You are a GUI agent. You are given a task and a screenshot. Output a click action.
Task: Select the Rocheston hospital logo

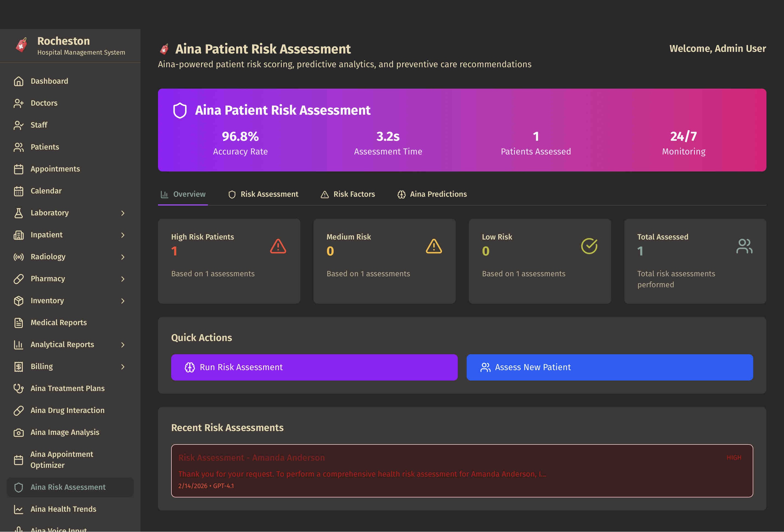click(21, 45)
